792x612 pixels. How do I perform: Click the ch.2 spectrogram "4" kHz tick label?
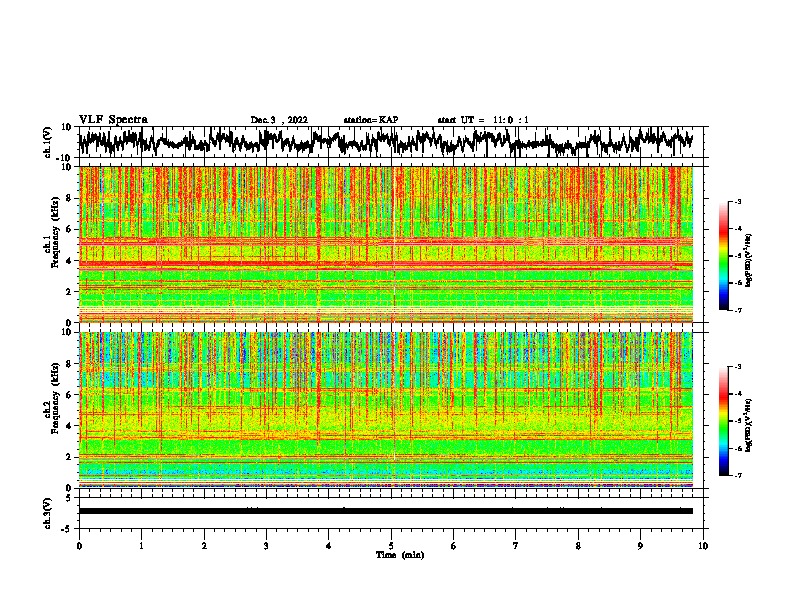coord(69,426)
